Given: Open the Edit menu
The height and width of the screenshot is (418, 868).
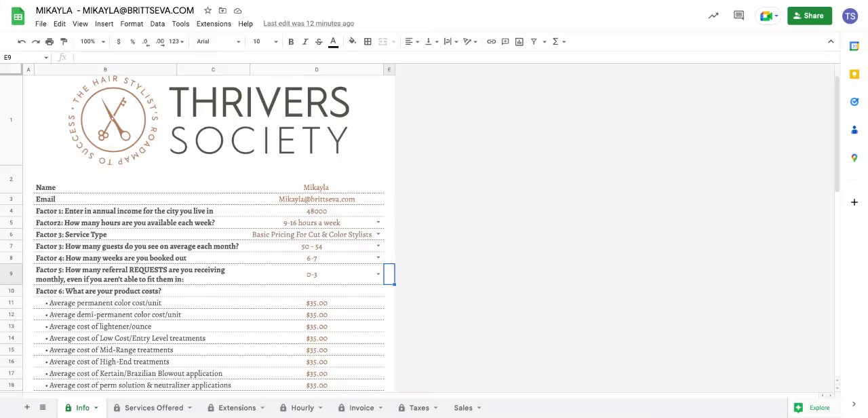Looking at the screenshot, I should (60, 24).
